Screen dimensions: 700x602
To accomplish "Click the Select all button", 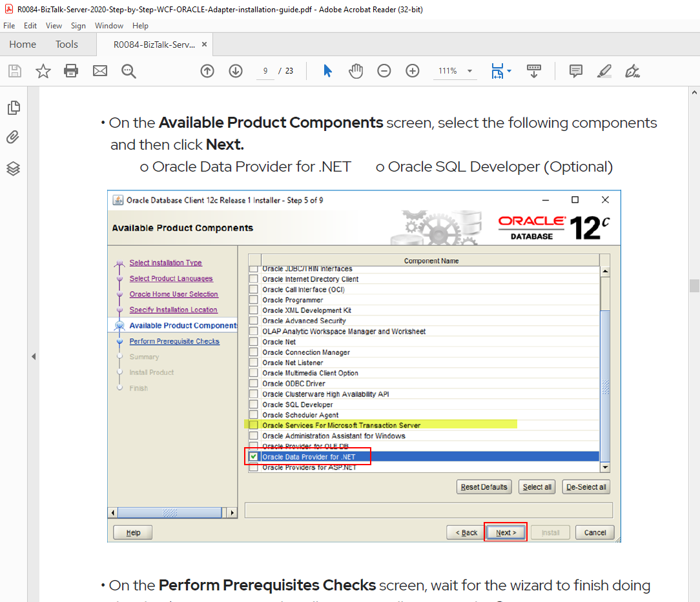I will 537,487.
